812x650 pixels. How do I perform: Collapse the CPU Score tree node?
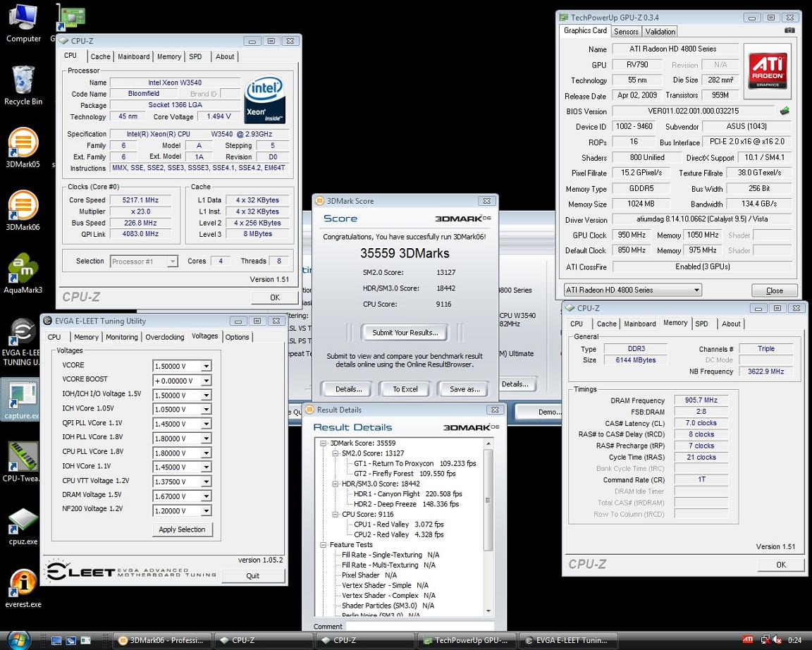[x=335, y=515]
